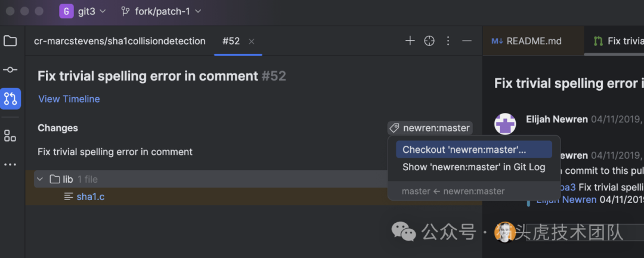Click the crosshair locate icon
This screenshot has height=258, width=644.
pos(429,41)
